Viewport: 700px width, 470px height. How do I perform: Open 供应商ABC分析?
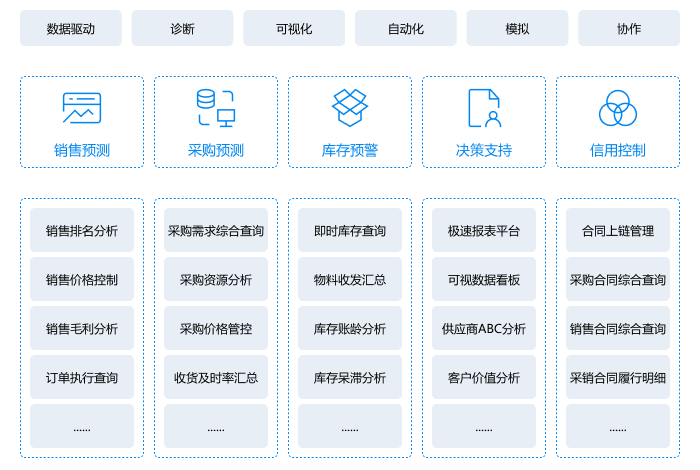484,328
